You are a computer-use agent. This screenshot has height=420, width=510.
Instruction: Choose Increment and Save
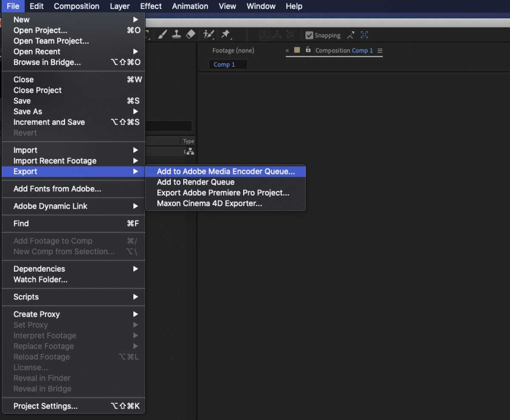pyautogui.click(x=74, y=122)
